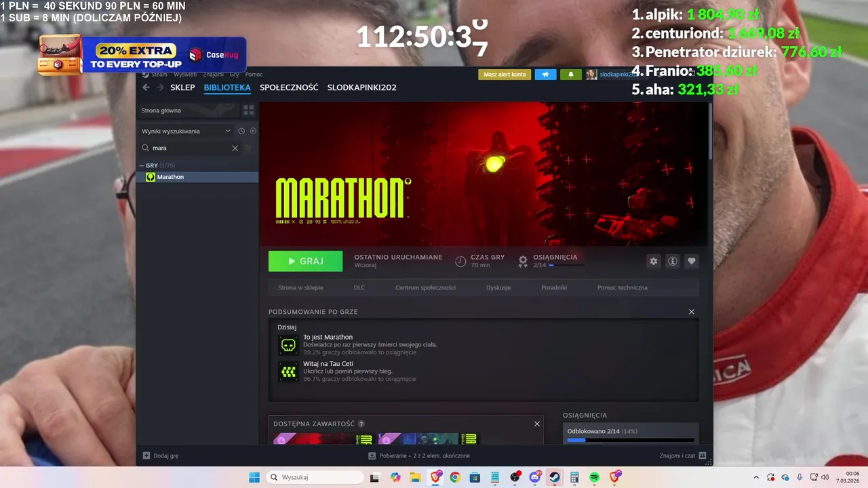868x488 pixels.
Task: Click the Czas gry clock icon
Action: pyautogui.click(x=460, y=261)
